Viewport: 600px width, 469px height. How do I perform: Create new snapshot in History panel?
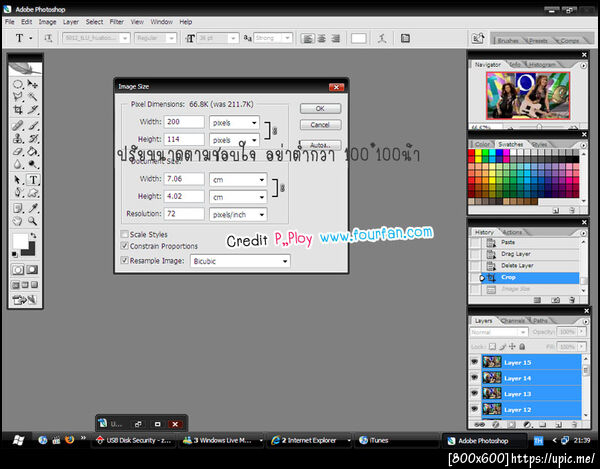pos(556,300)
